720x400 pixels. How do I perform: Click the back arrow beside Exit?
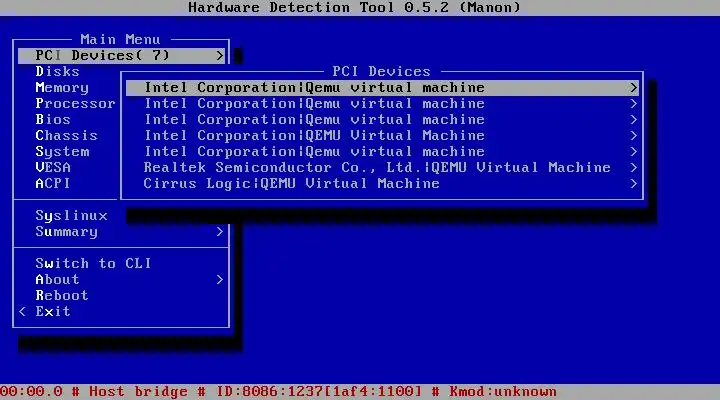click(22, 311)
